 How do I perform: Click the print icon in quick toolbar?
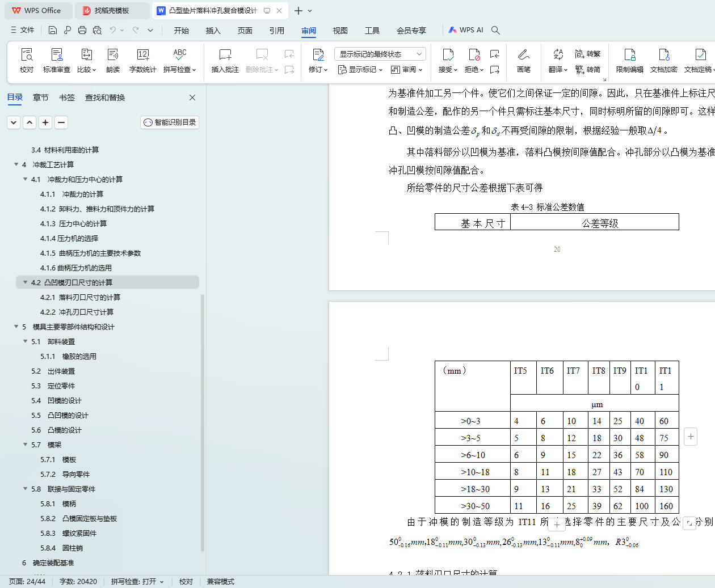click(82, 30)
